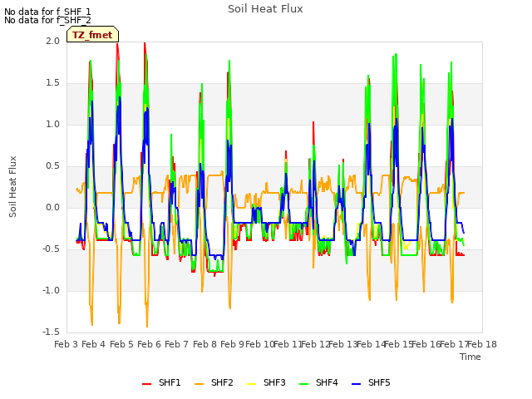Toggle the SHF2 legend entry
Viewport: 532px width, 399px height.
(214, 382)
